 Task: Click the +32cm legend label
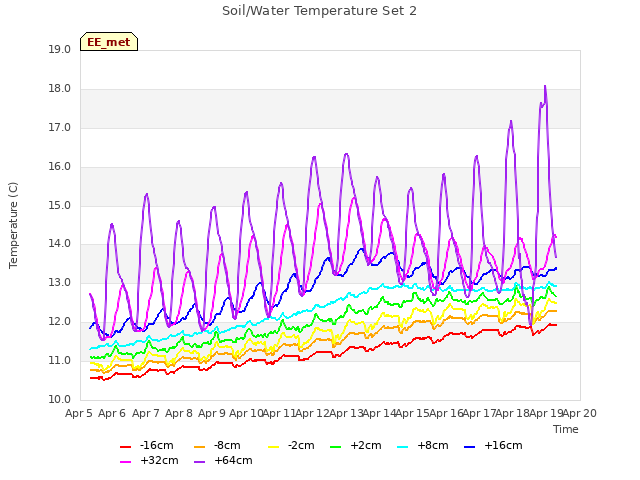[x=159, y=460]
